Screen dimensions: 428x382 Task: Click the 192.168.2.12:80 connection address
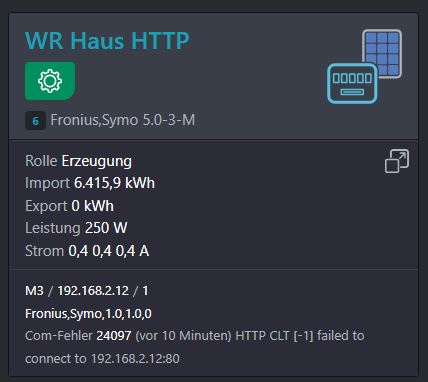[135, 359]
